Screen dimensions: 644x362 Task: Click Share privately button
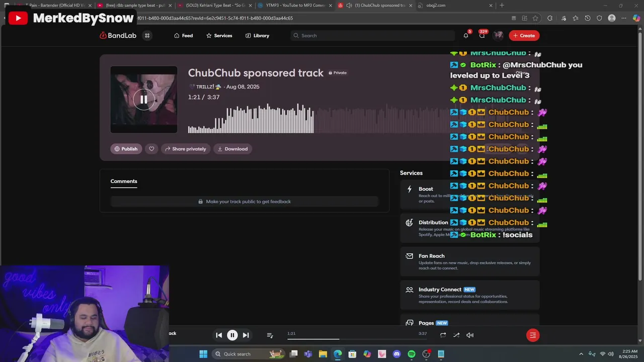(185, 149)
